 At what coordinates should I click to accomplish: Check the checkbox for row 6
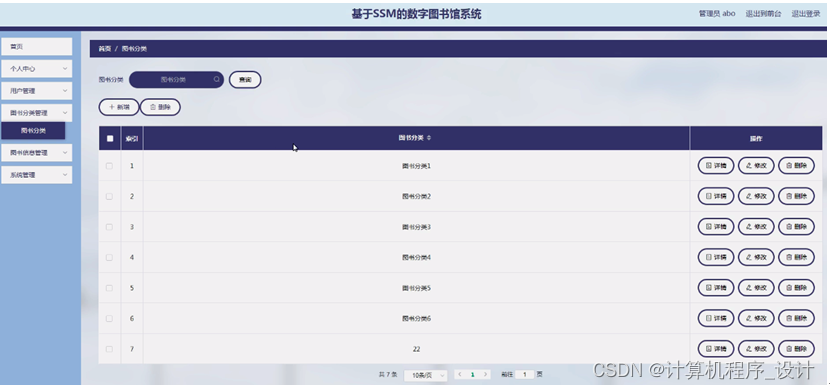coord(109,318)
